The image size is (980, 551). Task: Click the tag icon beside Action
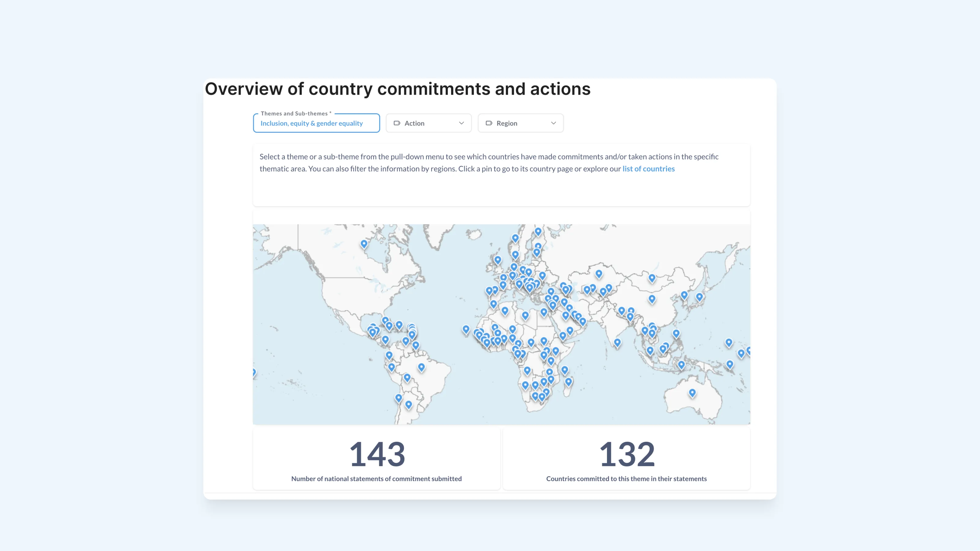pyautogui.click(x=397, y=123)
